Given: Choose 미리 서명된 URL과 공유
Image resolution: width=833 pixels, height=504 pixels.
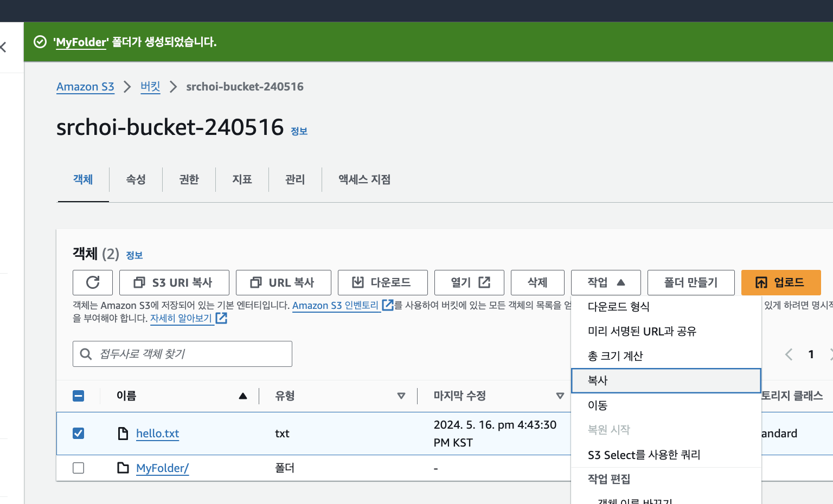Looking at the screenshot, I should pyautogui.click(x=666, y=331).
